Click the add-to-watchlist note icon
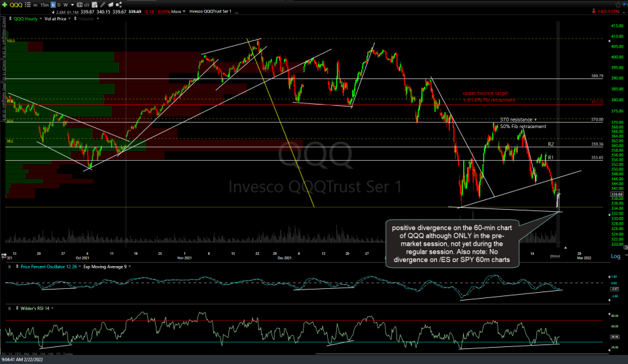Image resolution: width=628 pixels, height=364 pixels. tap(95, 5)
